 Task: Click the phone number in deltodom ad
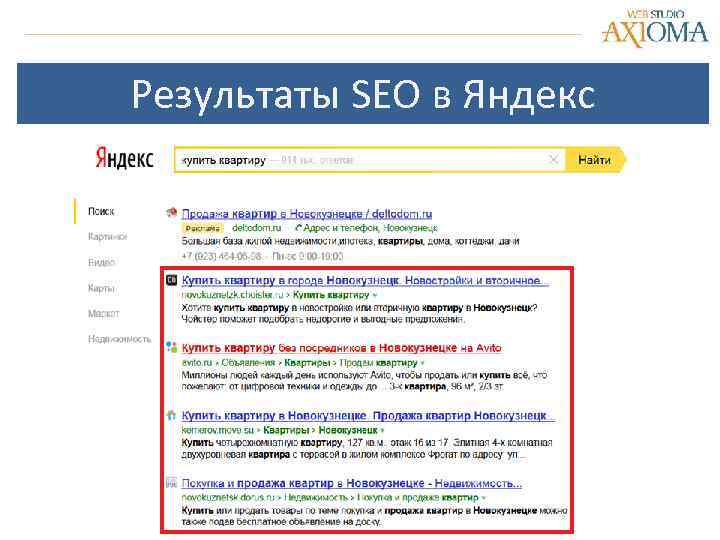pos(222,256)
